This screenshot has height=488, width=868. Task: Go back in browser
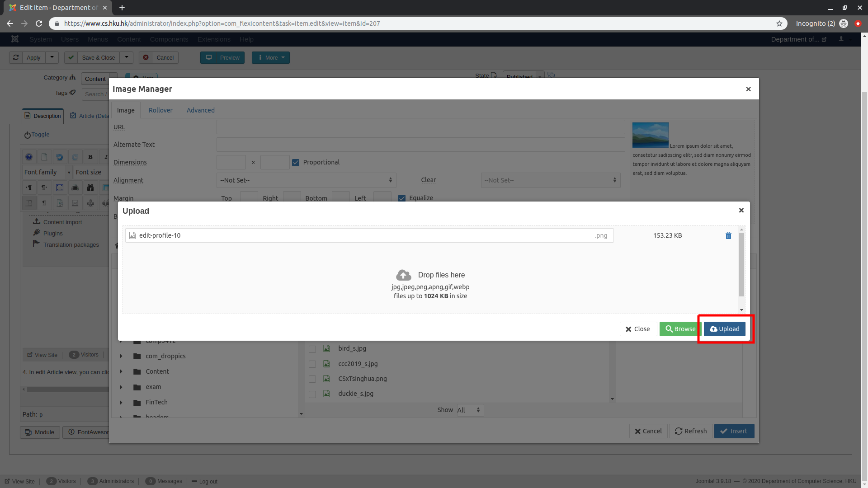pyautogui.click(x=10, y=23)
